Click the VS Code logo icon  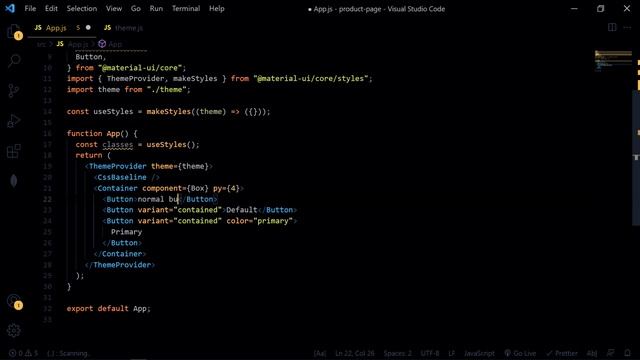(x=10, y=8)
